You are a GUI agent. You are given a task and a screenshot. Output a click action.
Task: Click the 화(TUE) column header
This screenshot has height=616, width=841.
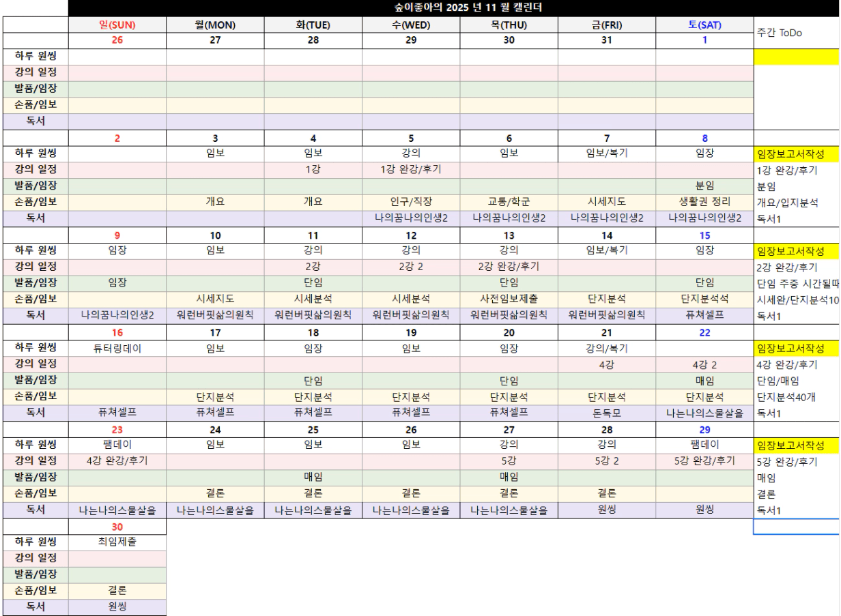click(x=313, y=25)
